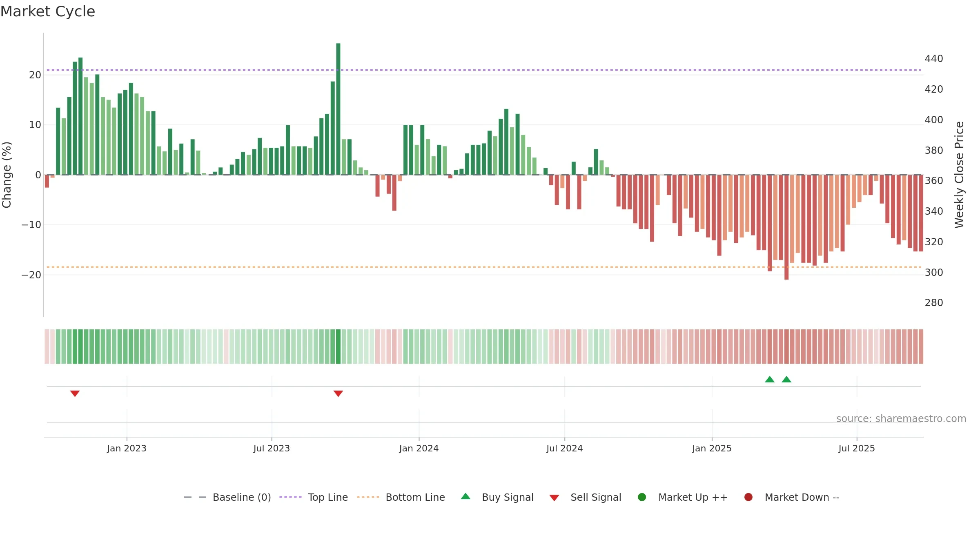The width and height of the screenshot is (980, 551).
Task: Click the source: sharemaestro.com text
Action: [x=901, y=419]
